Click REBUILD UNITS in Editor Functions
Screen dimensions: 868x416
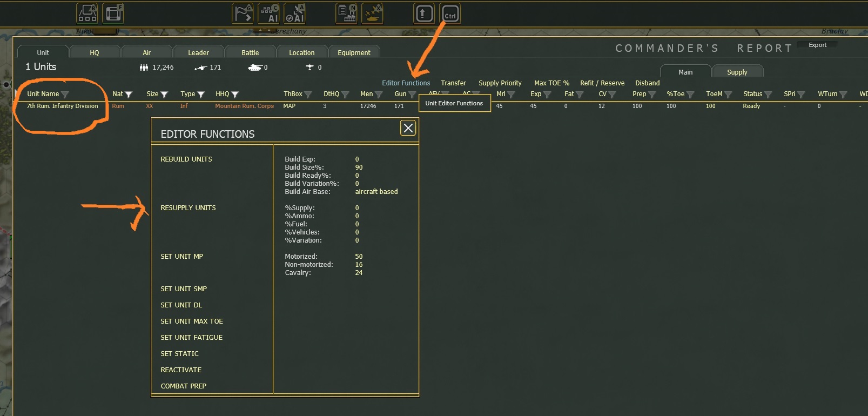coord(186,159)
